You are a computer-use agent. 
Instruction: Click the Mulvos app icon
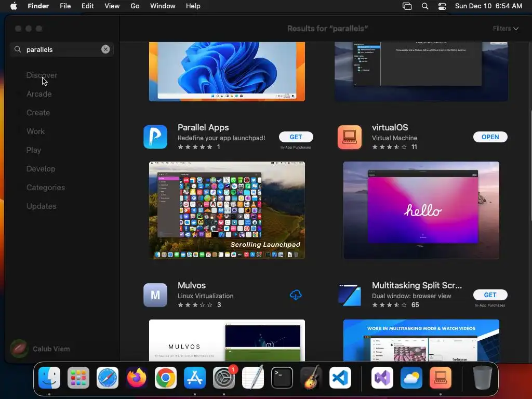point(155,295)
